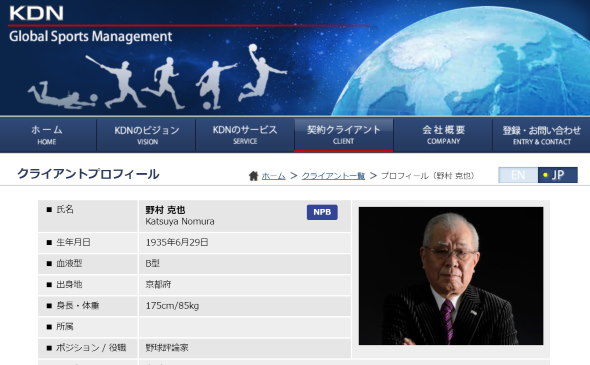Screen dimensions: 590x365
Task: Click the KDN logo in header
Action: [36, 13]
